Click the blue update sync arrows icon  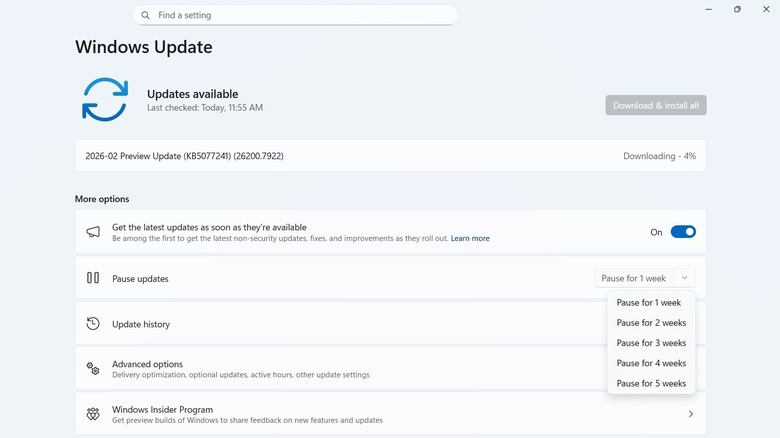pos(105,100)
